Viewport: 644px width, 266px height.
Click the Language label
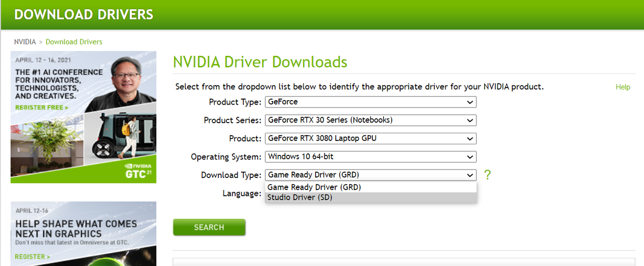[242, 193]
